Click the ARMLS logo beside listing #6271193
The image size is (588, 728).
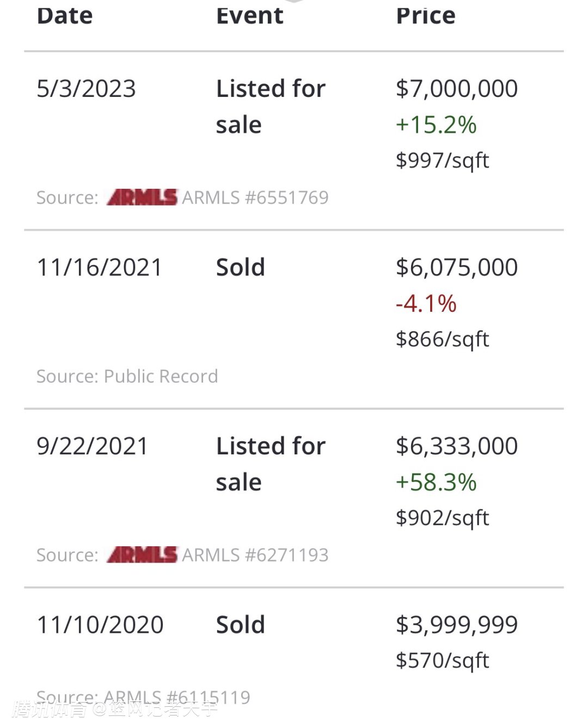point(142,555)
